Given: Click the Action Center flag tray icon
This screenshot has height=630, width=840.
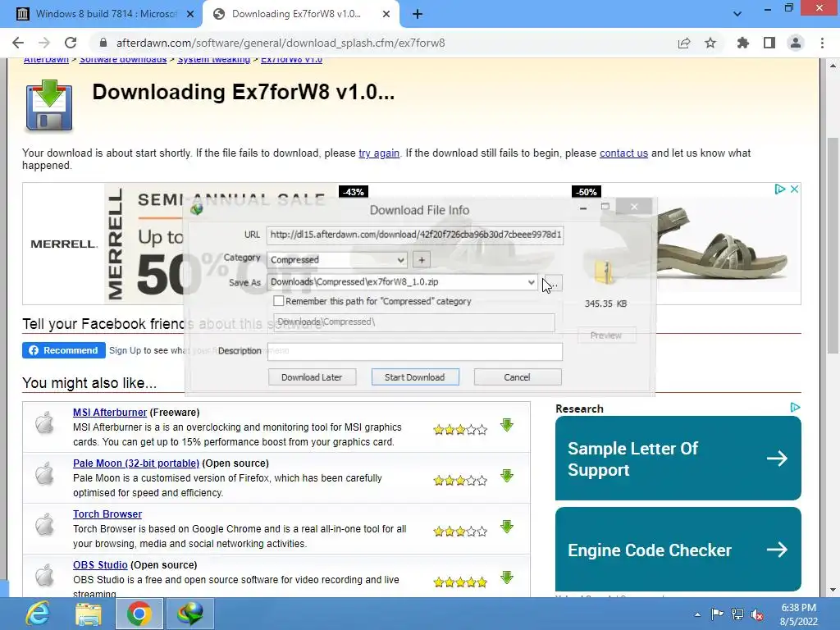Looking at the screenshot, I should (x=717, y=614).
